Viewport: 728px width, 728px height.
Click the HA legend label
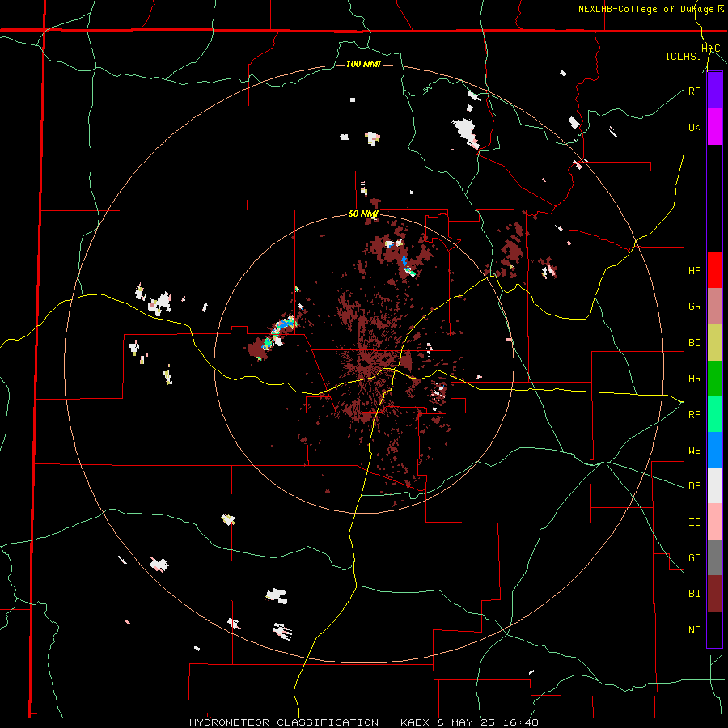[694, 270]
